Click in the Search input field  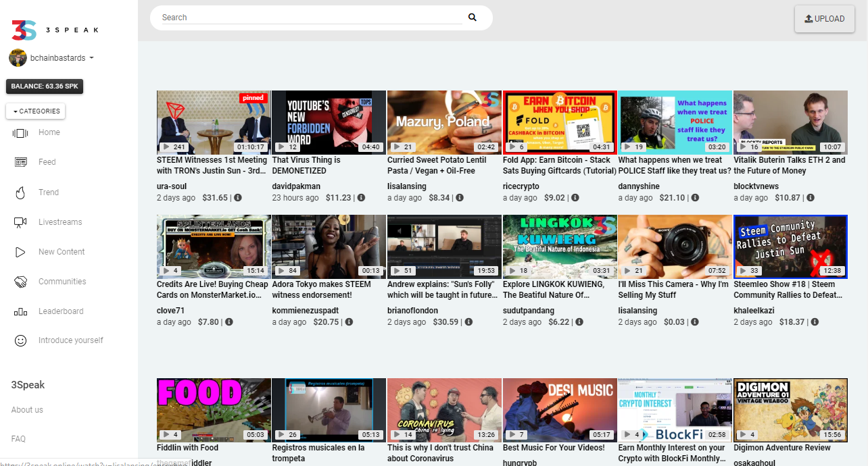click(312, 18)
